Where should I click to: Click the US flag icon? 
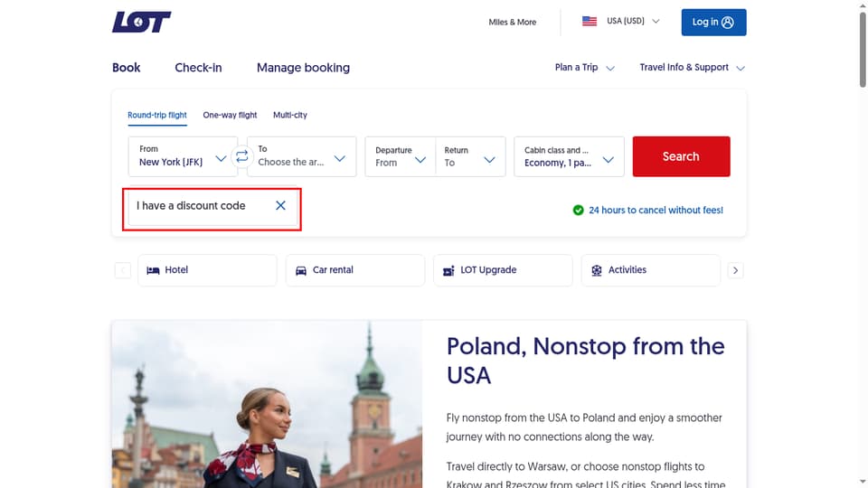590,21
